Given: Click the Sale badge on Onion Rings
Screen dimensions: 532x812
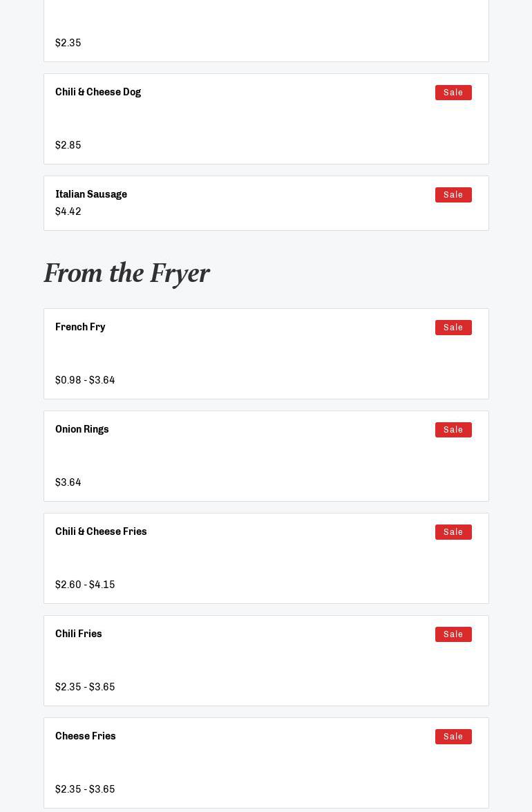Looking at the screenshot, I should point(453,430).
